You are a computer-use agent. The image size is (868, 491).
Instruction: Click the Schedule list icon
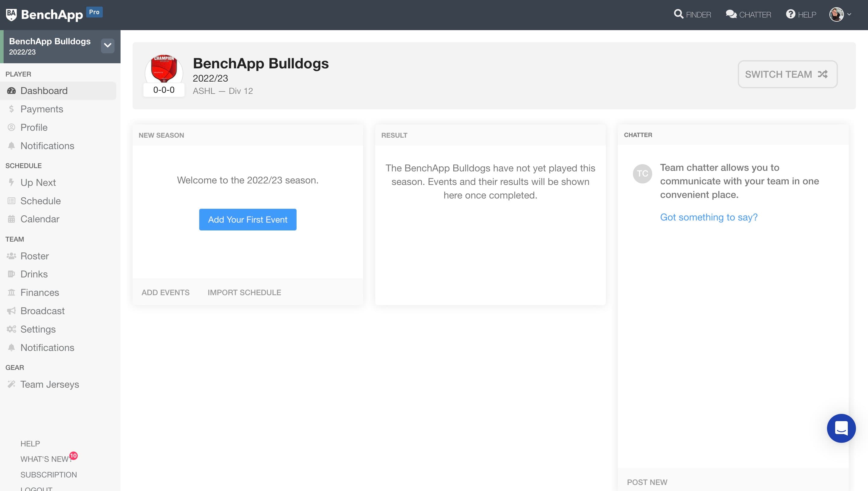click(11, 201)
